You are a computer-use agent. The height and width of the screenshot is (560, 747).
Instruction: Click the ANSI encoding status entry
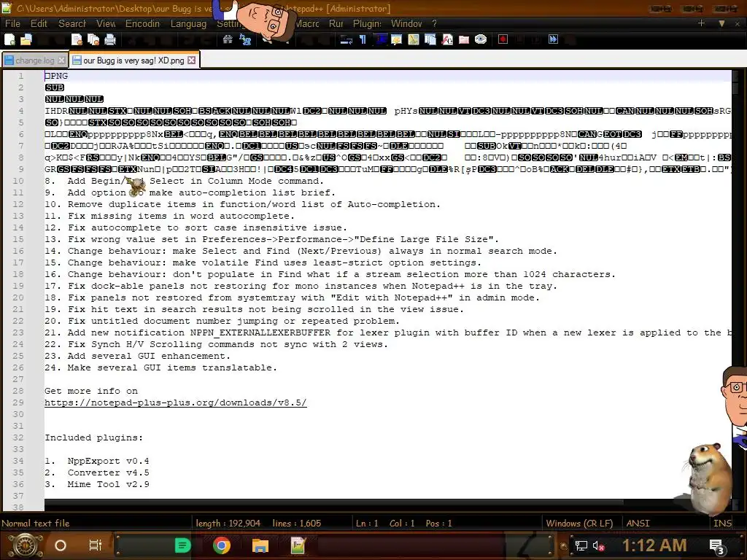coord(638,524)
